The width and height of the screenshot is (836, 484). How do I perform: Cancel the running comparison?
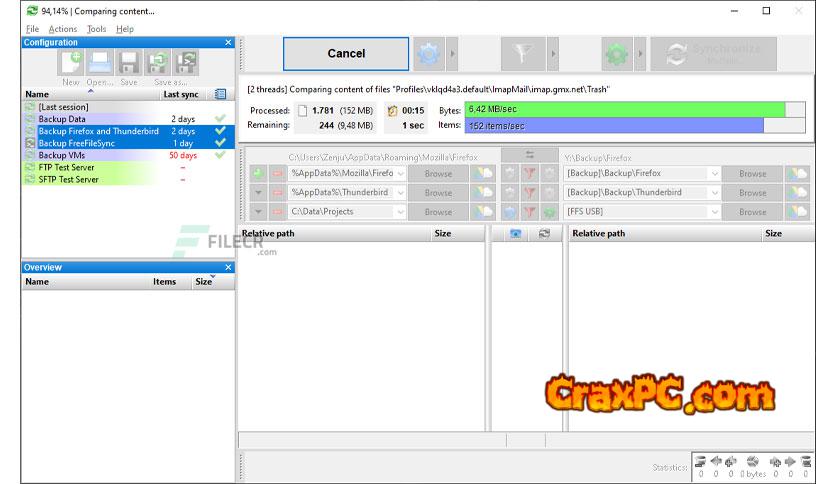coord(346,54)
